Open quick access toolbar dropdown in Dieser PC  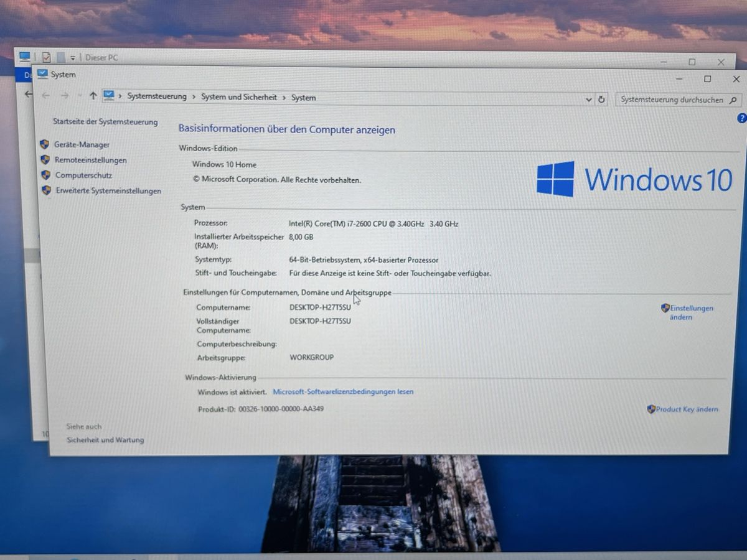pos(73,58)
